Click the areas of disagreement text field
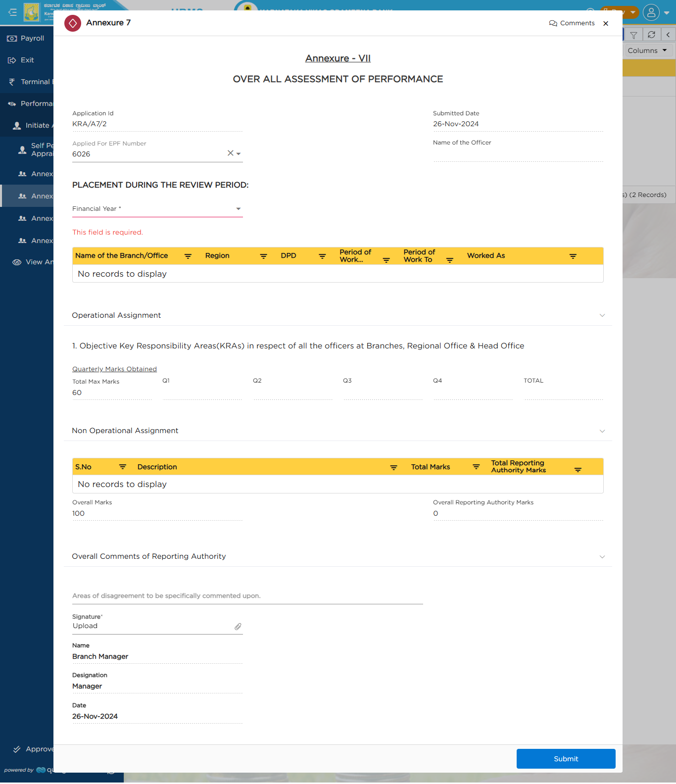The image size is (676, 784). coord(247,596)
